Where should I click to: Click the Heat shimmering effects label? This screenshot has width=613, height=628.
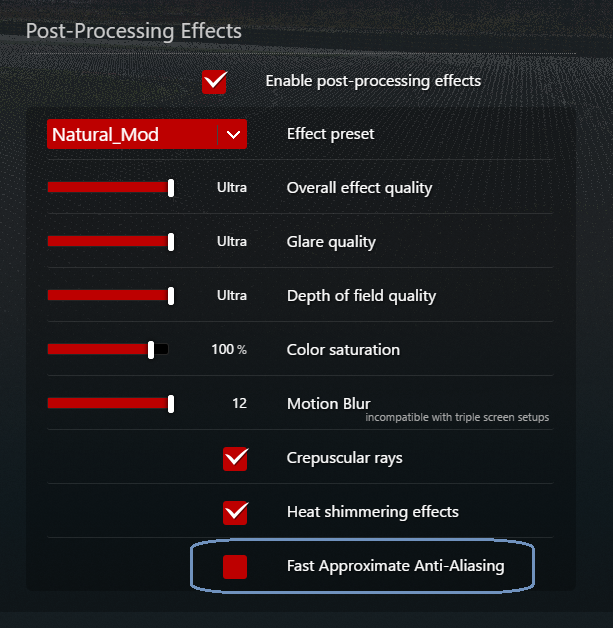pyautogui.click(x=372, y=512)
